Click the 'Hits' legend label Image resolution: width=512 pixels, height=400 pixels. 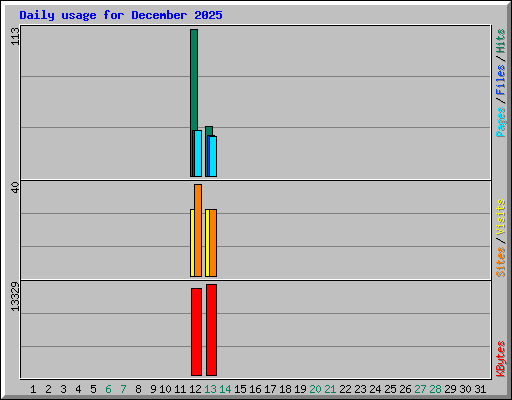click(x=501, y=41)
